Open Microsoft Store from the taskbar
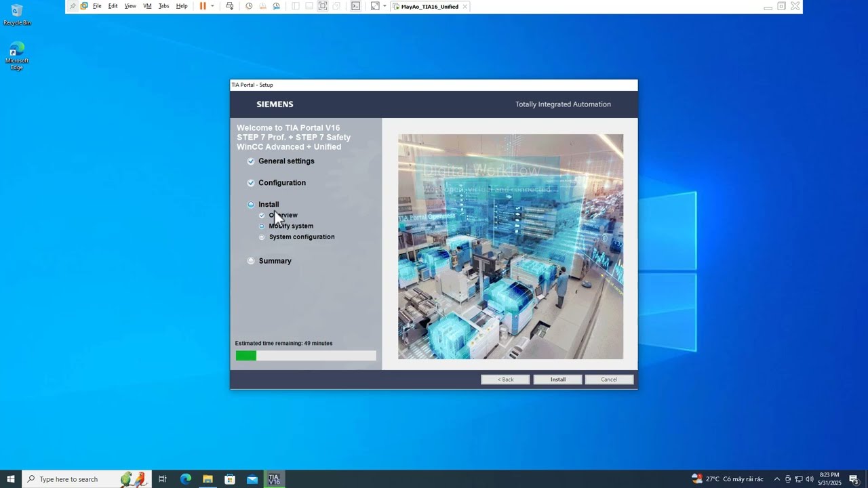Image resolution: width=868 pixels, height=488 pixels. tap(230, 479)
